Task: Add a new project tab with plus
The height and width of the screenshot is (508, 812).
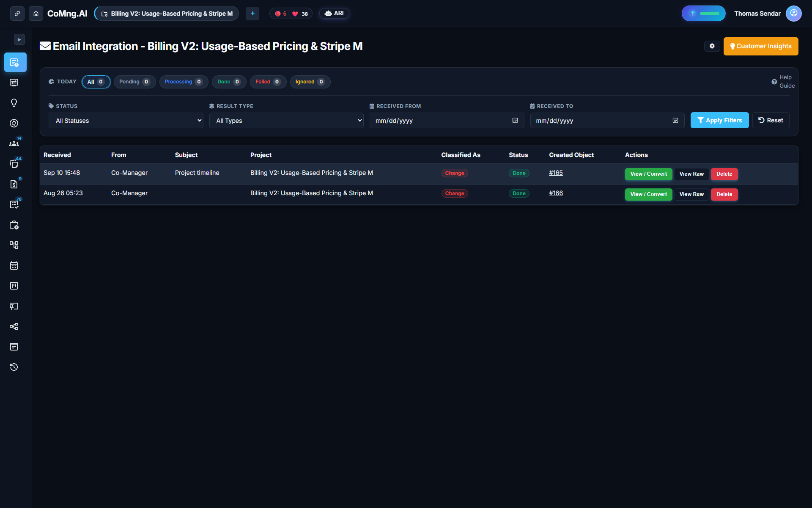Action: tap(252, 14)
